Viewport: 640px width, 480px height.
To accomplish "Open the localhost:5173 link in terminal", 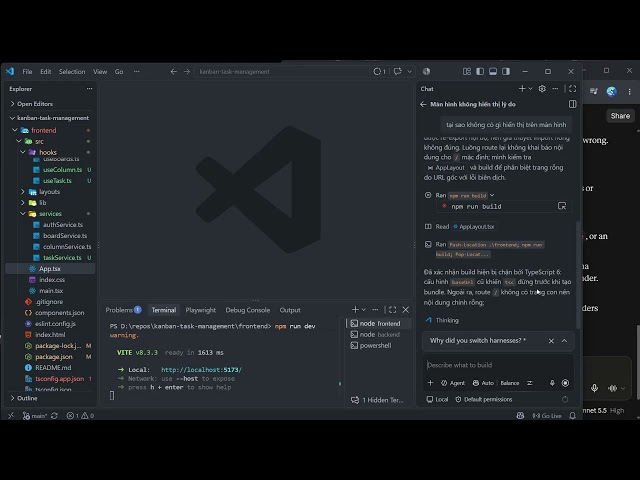I will (x=201, y=370).
